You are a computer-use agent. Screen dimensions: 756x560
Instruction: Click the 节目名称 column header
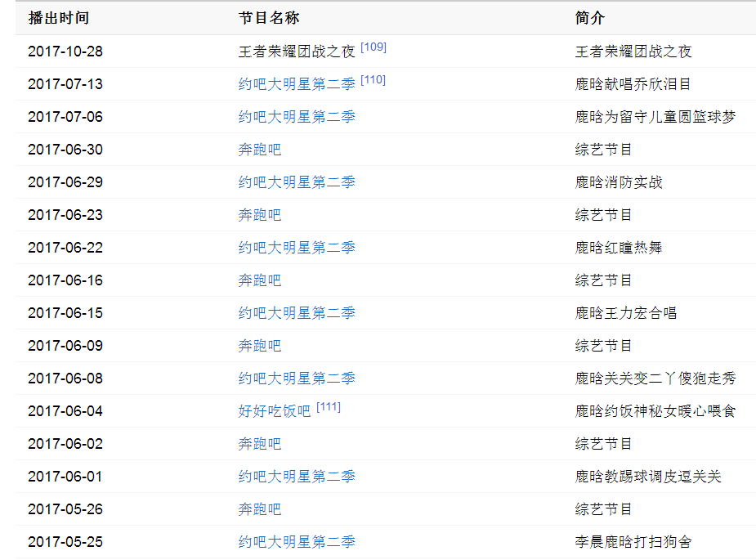(x=269, y=18)
